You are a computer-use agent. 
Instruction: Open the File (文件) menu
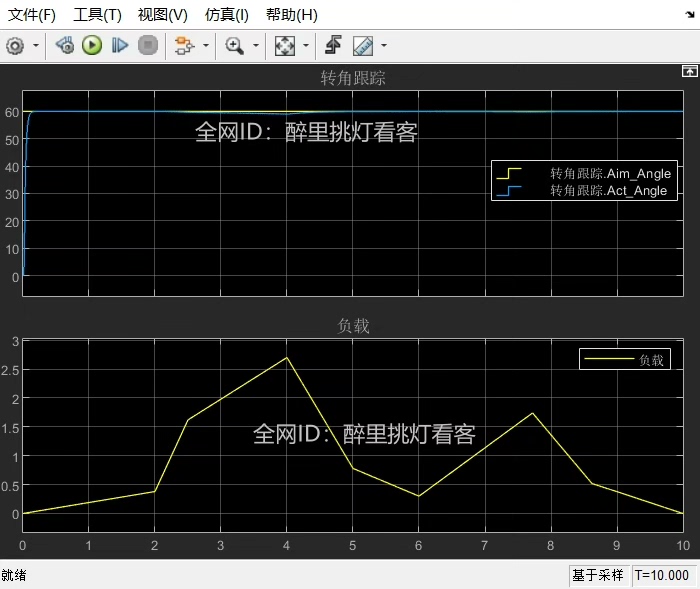pos(32,15)
